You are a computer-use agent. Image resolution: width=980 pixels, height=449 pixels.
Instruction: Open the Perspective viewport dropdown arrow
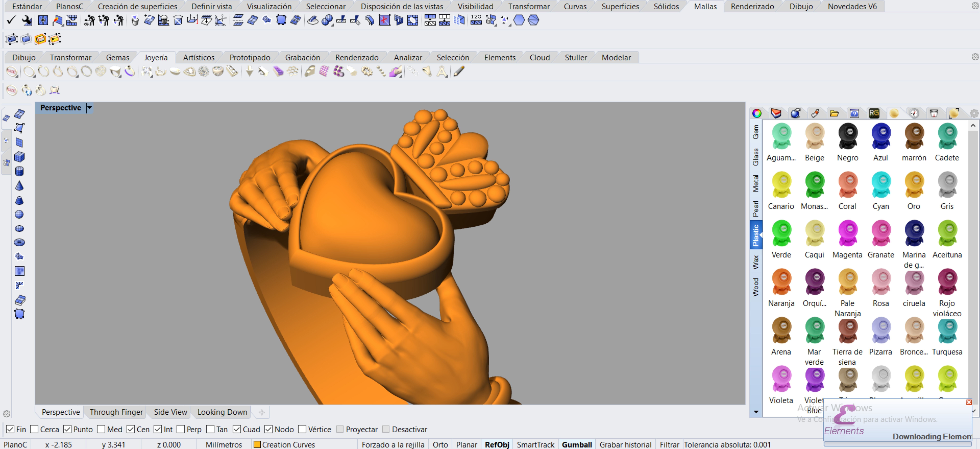(89, 108)
